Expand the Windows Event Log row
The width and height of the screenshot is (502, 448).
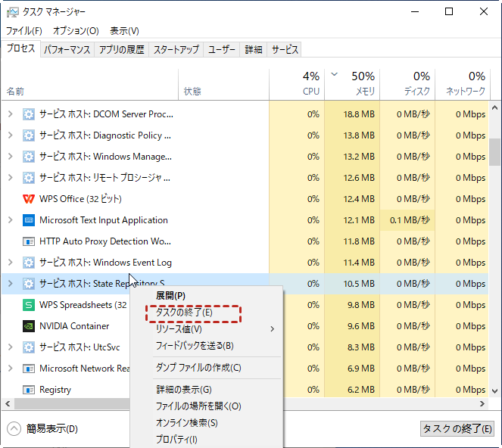[11, 262]
